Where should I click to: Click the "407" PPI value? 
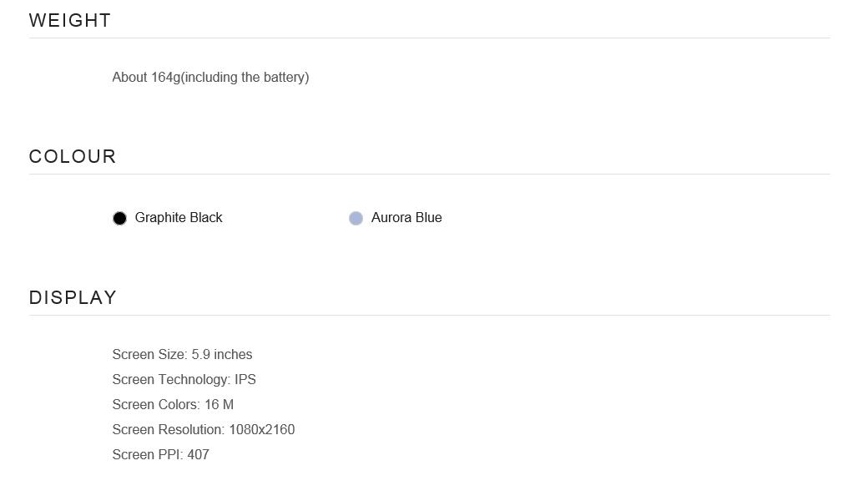(199, 454)
